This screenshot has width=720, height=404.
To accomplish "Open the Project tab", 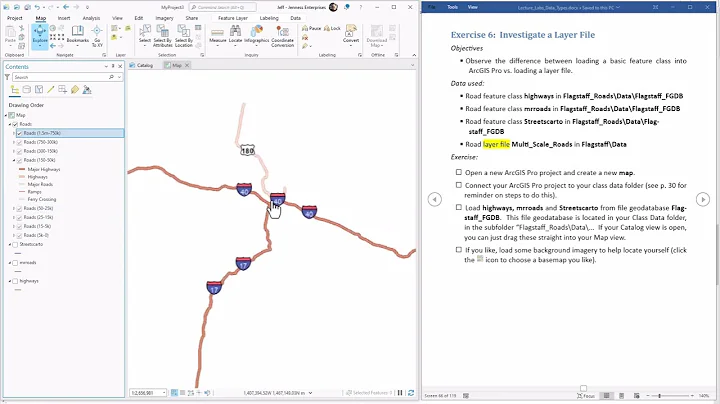I will coord(14,18).
